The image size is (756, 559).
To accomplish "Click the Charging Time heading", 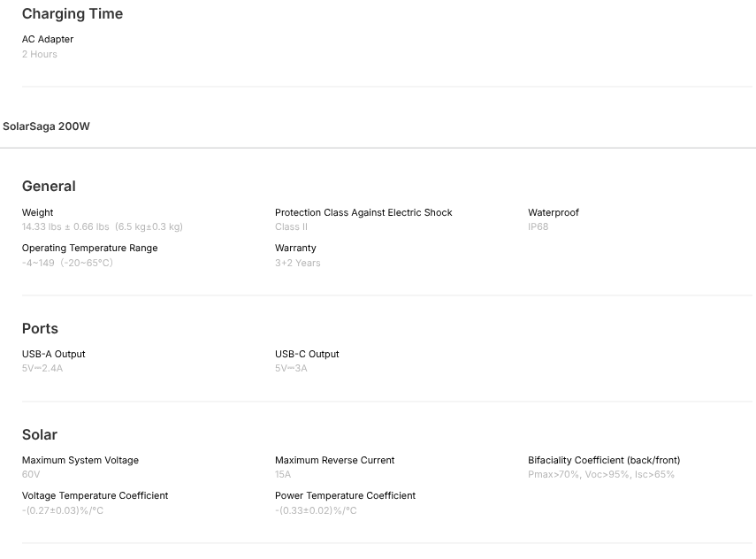I will [x=73, y=14].
